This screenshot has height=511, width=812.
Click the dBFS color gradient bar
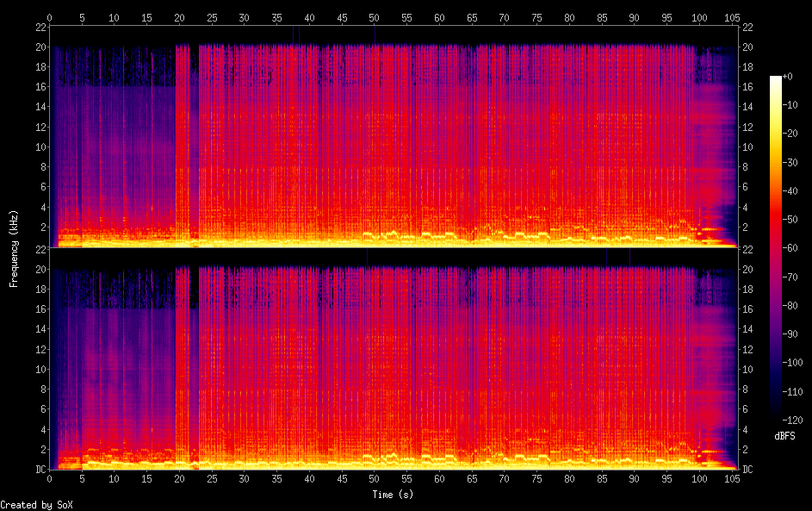pyautogui.click(x=776, y=247)
